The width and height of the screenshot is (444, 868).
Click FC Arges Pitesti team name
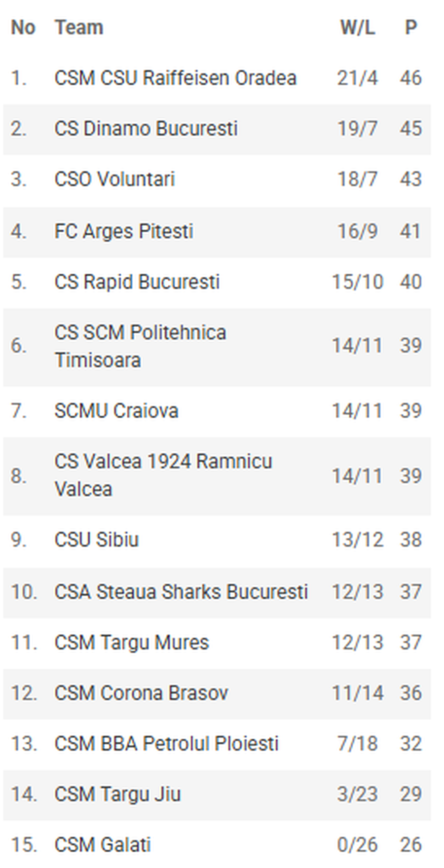point(123,231)
